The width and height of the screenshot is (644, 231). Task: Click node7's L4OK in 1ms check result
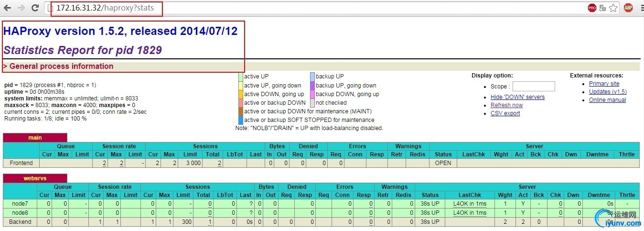tap(470, 204)
